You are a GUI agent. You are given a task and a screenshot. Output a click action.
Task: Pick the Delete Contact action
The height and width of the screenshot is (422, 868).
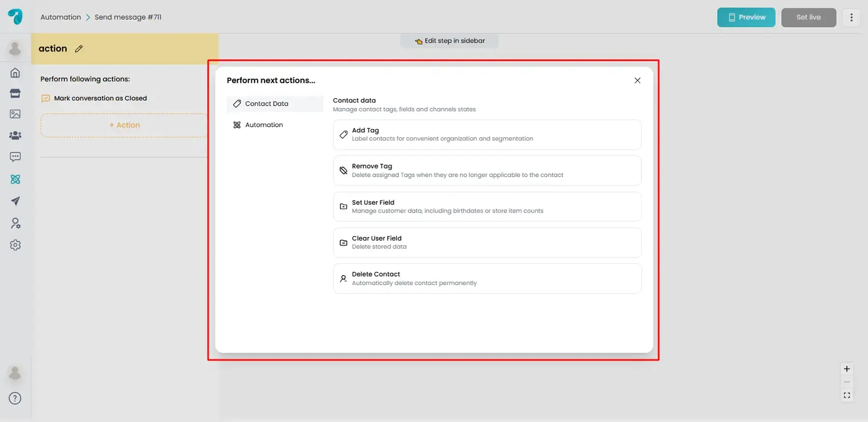click(x=487, y=278)
